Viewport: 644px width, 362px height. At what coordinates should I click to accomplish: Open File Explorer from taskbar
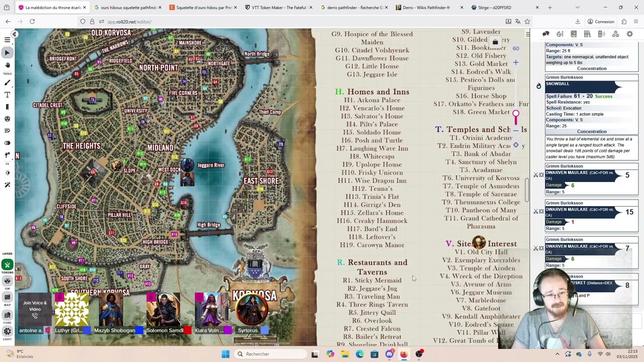pos(345,354)
